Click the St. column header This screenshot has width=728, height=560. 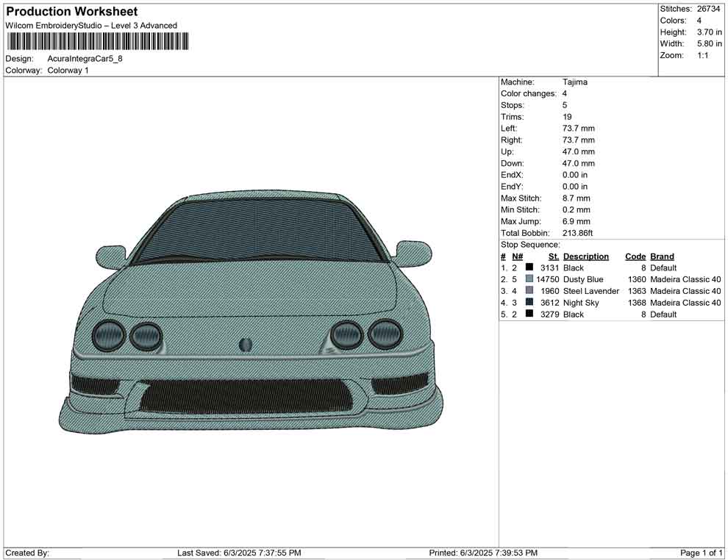tap(554, 256)
